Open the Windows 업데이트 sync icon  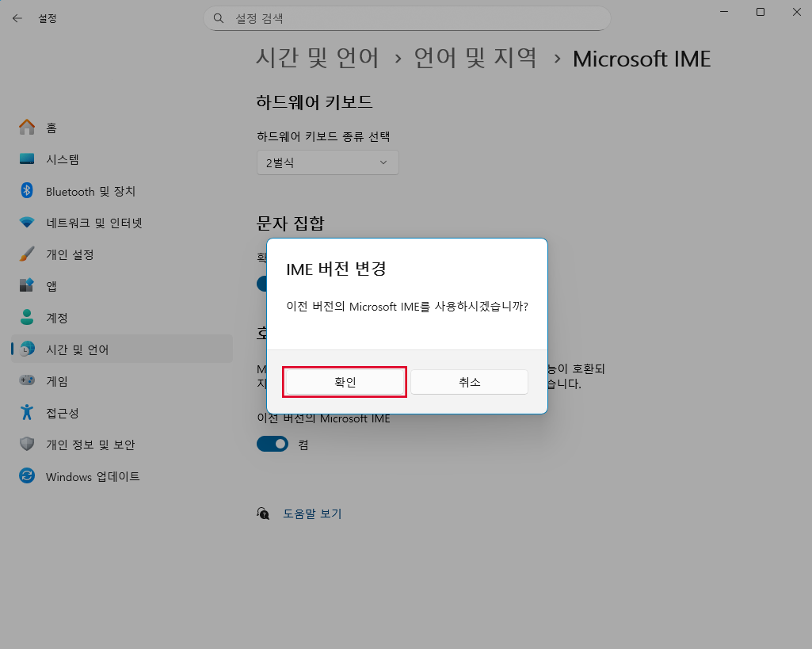(27, 476)
